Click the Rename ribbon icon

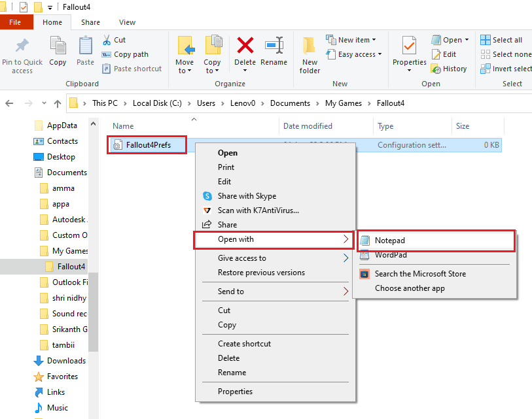click(274, 45)
